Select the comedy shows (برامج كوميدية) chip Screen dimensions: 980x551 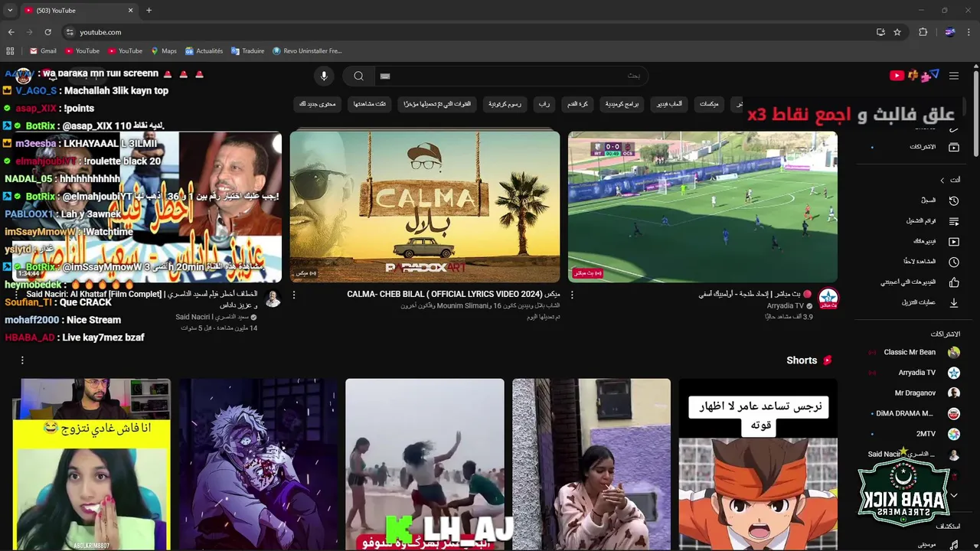coord(622,104)
